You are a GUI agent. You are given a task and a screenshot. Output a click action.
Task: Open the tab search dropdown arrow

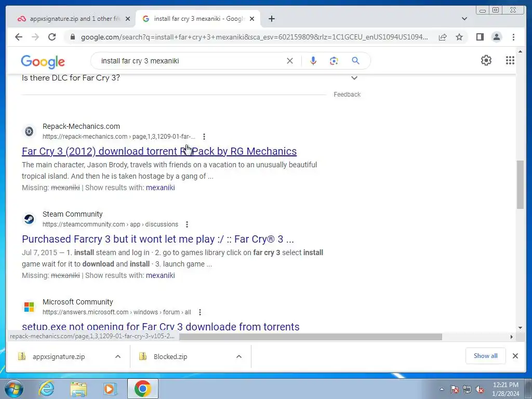click(464, 19)
